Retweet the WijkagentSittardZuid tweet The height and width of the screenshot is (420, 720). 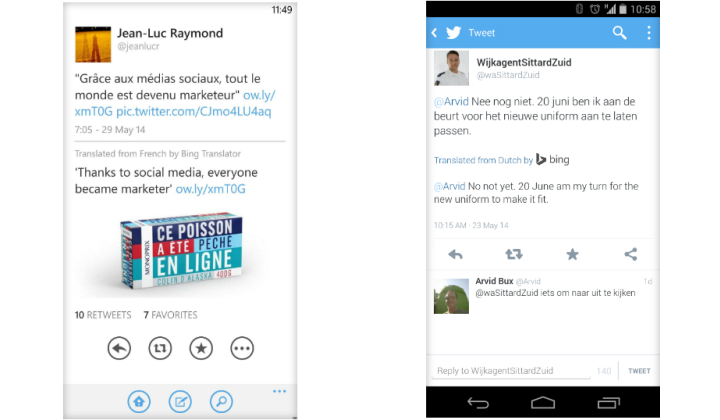point(514,254)
